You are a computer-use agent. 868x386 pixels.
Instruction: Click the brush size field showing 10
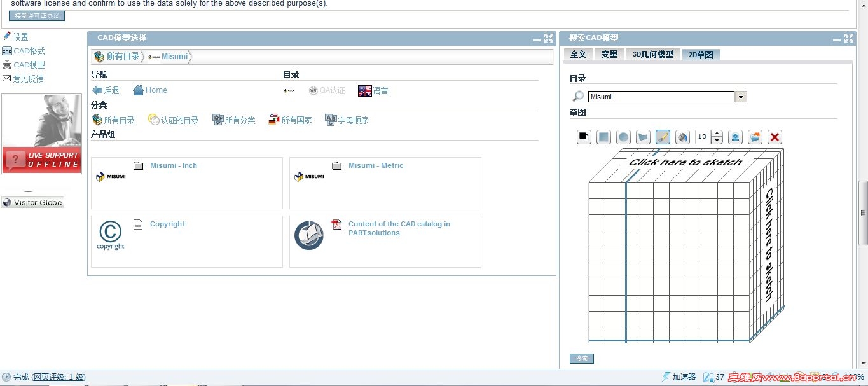tap(703, 137)
